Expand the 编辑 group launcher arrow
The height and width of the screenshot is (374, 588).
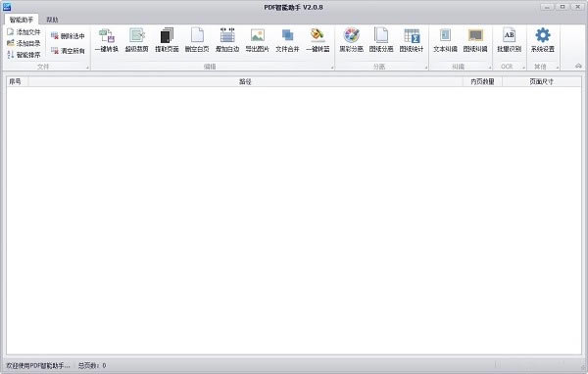click(x=332, y=68)
